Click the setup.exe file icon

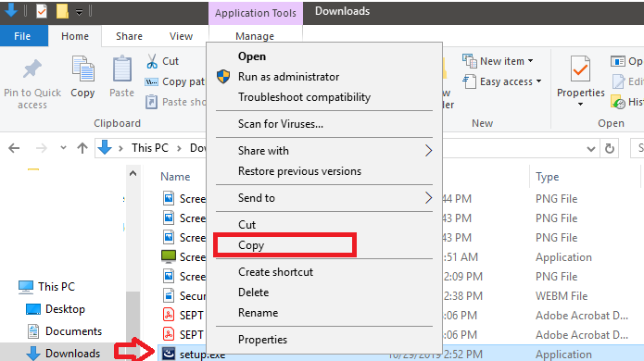169,353
